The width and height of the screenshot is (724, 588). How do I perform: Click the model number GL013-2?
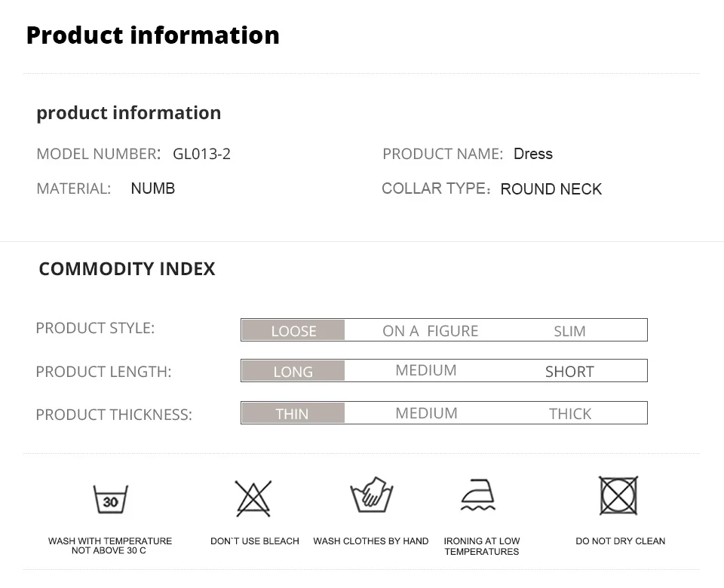pyautogui.click(x=202, y=154)
